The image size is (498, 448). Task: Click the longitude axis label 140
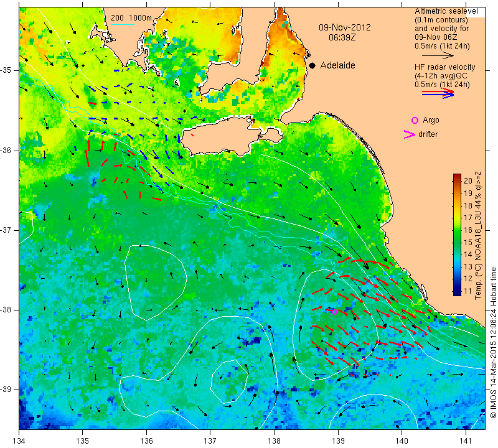402,441
